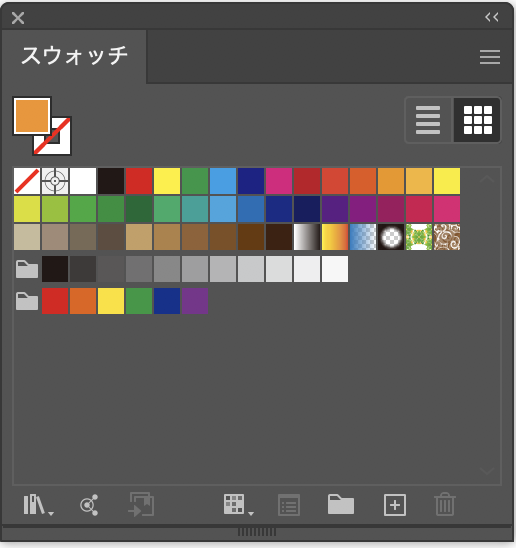
Task: Open the Swatch Libraries menu icon
Action: tap(38, 505)
